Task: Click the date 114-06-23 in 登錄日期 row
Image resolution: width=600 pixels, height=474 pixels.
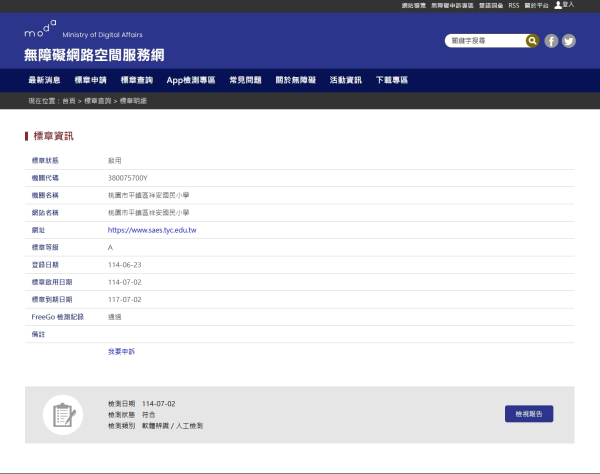Action: coord(124,265)
